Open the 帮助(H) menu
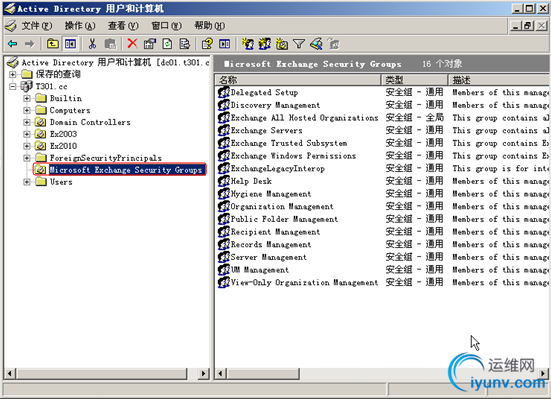 (209, 26)
